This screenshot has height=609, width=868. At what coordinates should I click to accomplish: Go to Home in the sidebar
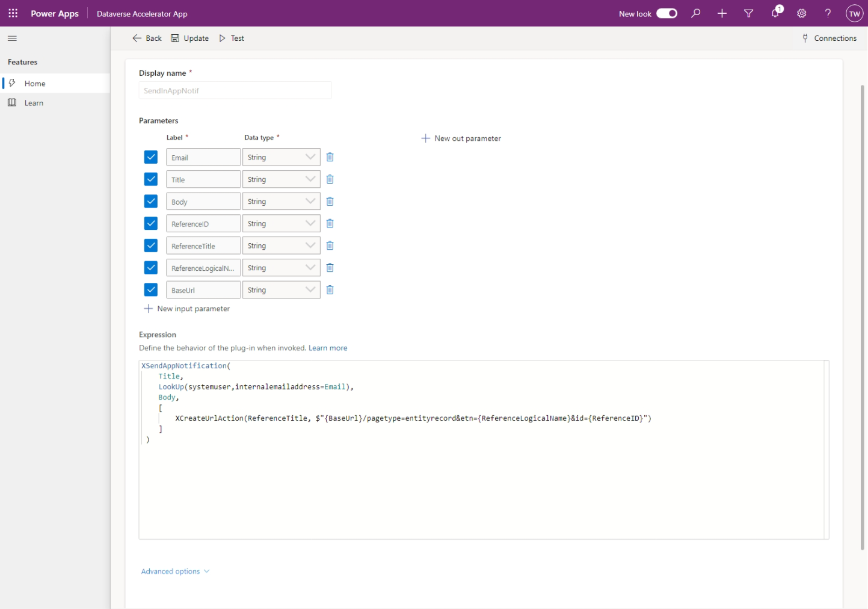[55, 84]
